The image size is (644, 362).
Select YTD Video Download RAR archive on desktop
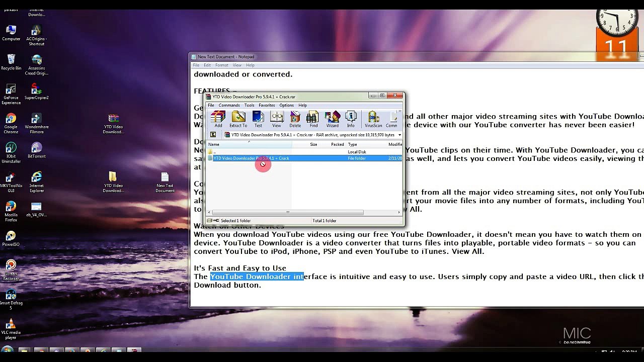click(113, 123)
